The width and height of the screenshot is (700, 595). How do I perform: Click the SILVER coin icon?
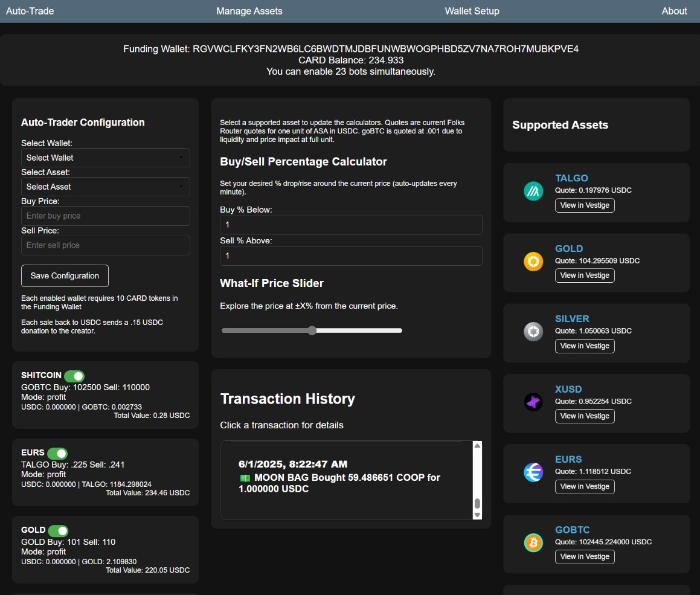pos(533,332)
